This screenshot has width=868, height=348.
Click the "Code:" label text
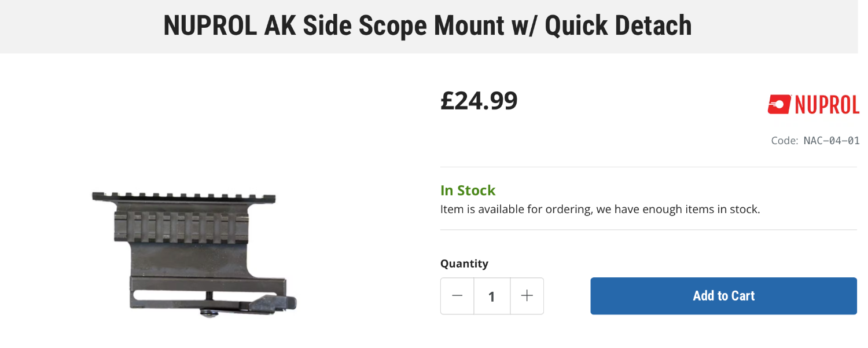tap(784, 141)
